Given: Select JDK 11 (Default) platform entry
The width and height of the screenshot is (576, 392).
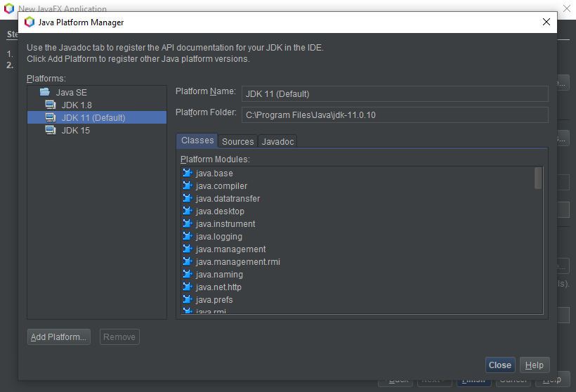Looking at the screenshot, I should (93, 117).
